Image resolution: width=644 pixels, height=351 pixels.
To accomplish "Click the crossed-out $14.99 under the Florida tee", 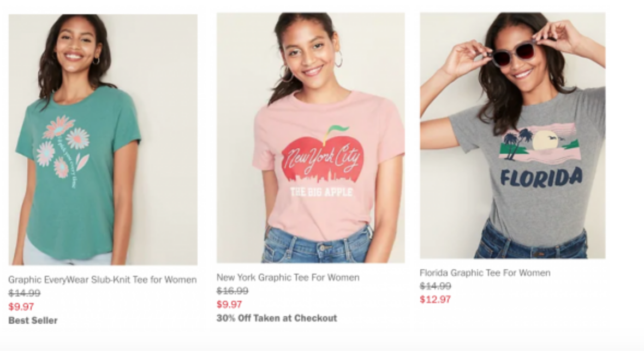I will pyautogui.click(x=436, y=286).
